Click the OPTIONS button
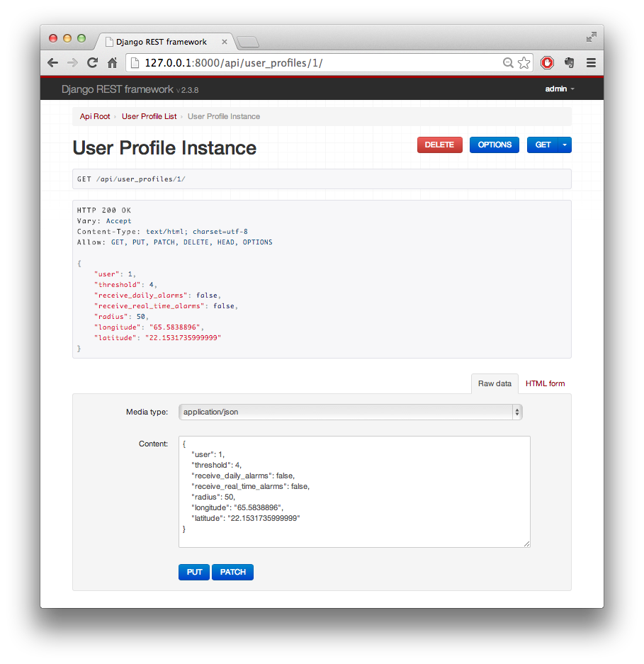Image resolution: width=644 pixels, height=664 pixels. pos(494,145)
